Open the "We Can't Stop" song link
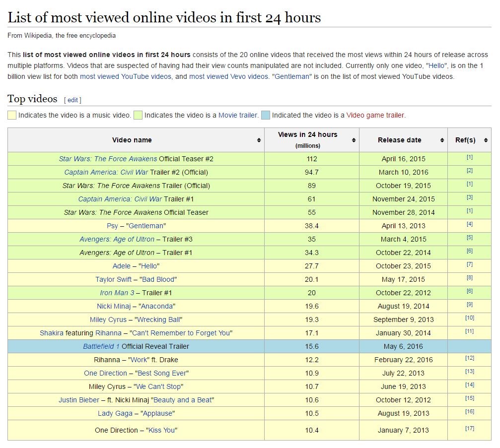This screenshot has height=448, width=500. pos(158,386)
